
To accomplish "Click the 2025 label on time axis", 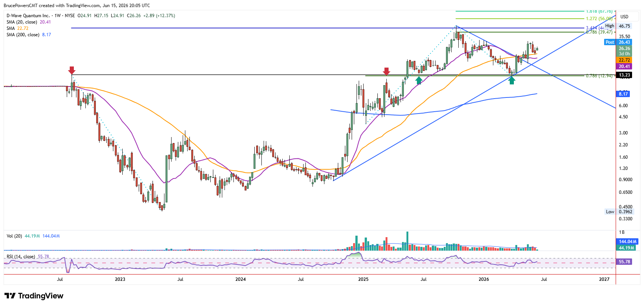I will pos(363,279).
